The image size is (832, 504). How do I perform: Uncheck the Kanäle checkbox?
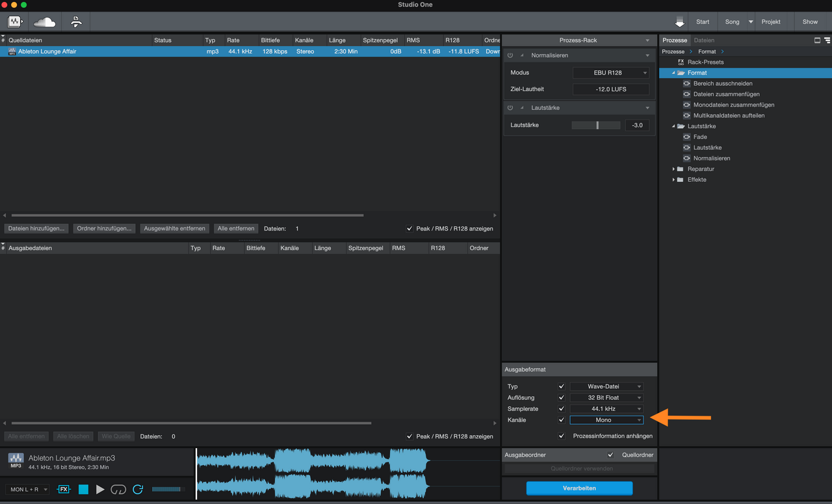(x=562, y=420)
